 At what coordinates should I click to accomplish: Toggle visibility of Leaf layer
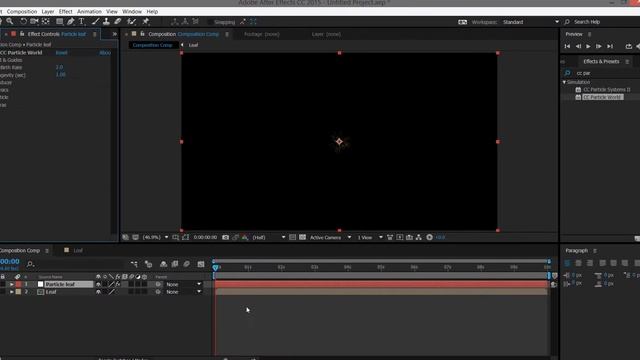coord(98,292)
